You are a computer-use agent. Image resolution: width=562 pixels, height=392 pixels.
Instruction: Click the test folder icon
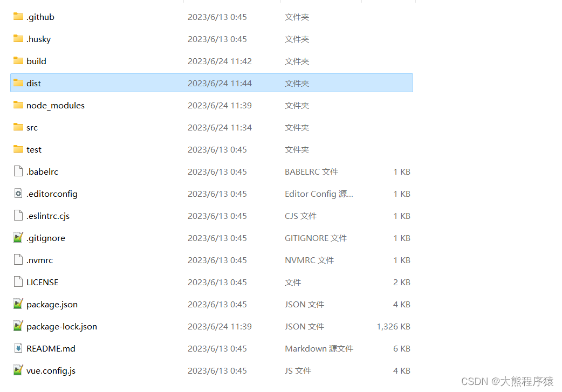pyautogui.click(x=17, y=149)
